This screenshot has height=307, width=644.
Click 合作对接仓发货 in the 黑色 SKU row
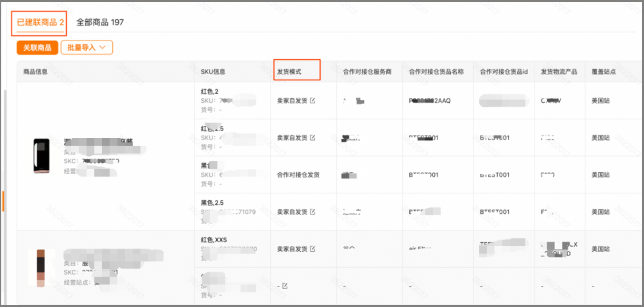(x=298, y=175)
